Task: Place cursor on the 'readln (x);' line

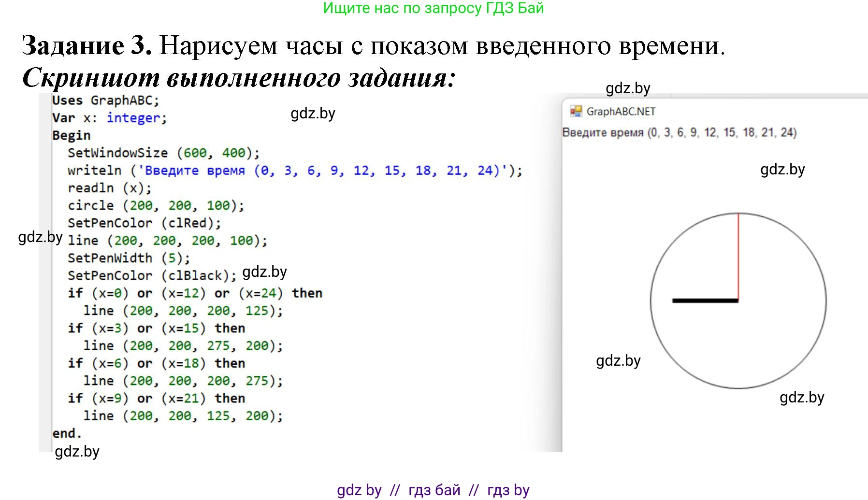Action: pyautogui.click(x=109, y=188)
